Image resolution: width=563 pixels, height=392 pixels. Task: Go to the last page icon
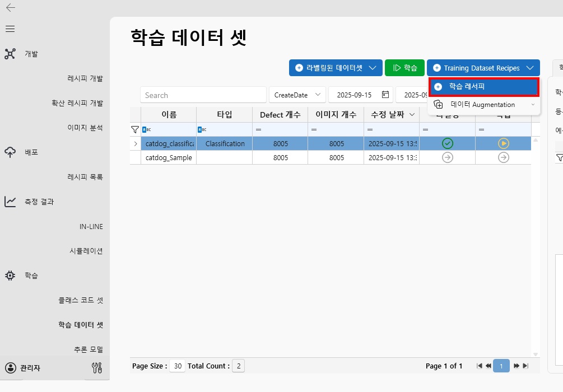525,366
